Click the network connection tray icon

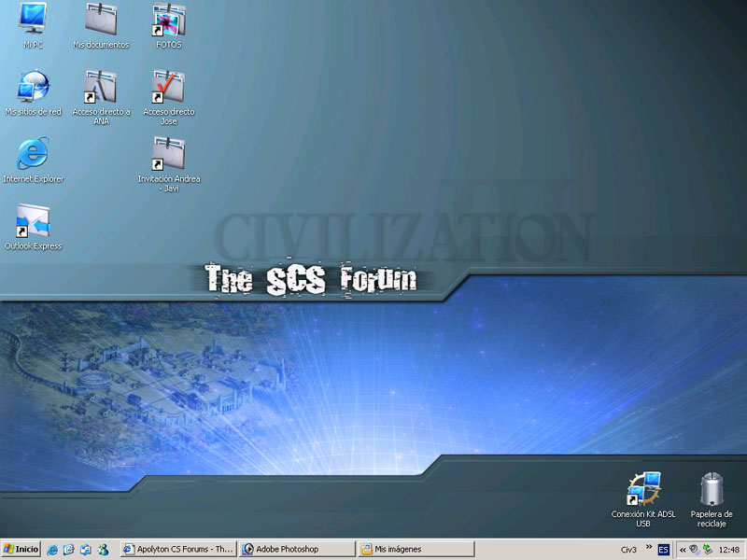coord(708,550)
